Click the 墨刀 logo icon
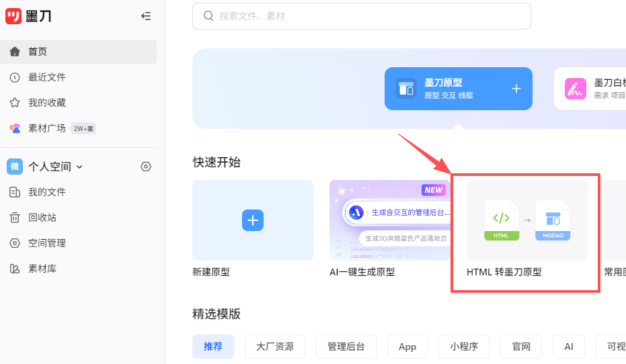This screenshot has height=364, width=626. 13,16
